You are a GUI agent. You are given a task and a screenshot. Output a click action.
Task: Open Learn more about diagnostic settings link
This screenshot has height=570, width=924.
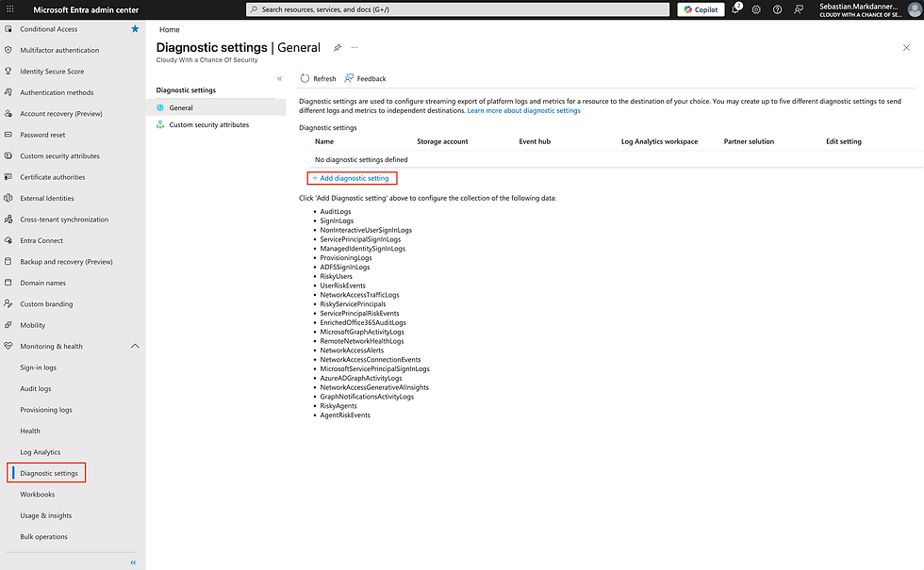[x=523, y=111]
